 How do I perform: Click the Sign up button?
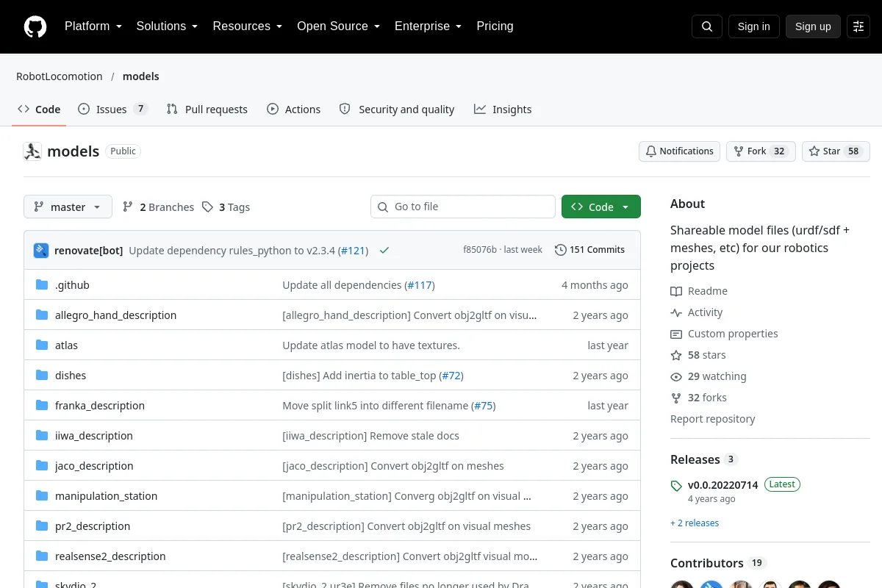813,26
